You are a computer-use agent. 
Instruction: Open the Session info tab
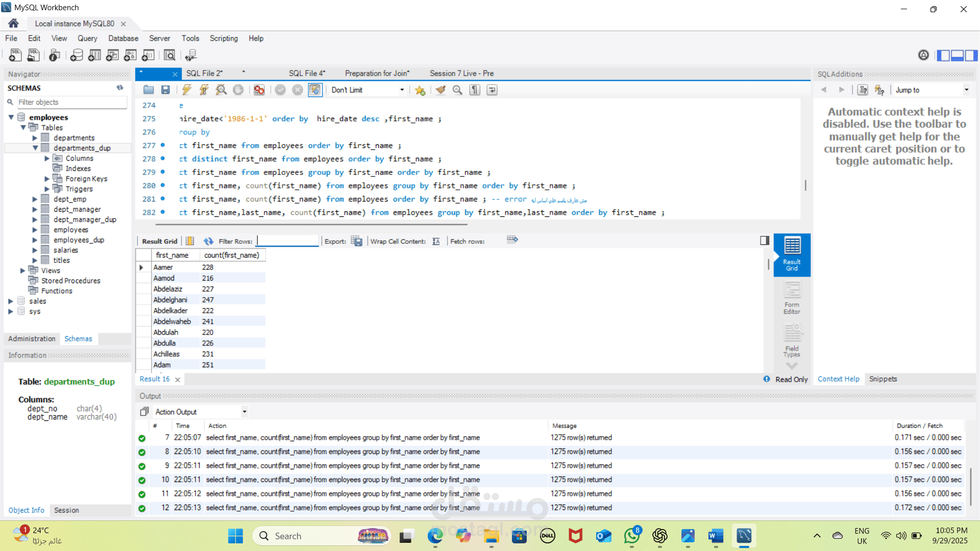click(66, 510)
